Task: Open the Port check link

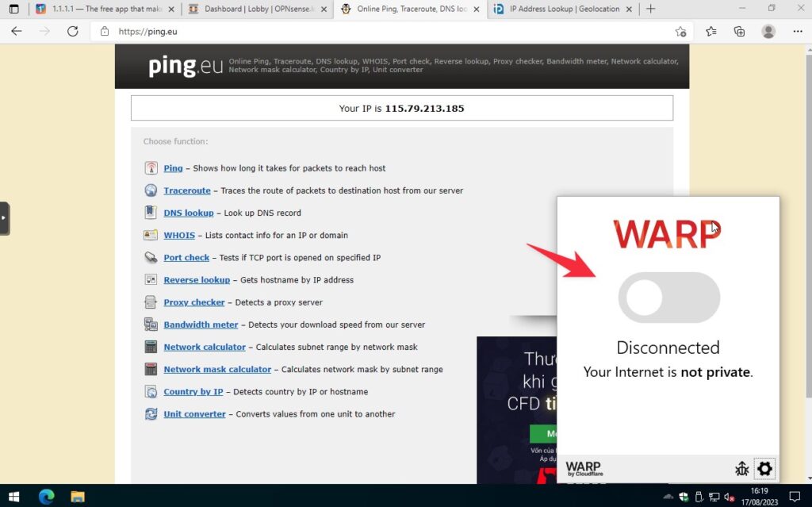Action: click(186, 257)
